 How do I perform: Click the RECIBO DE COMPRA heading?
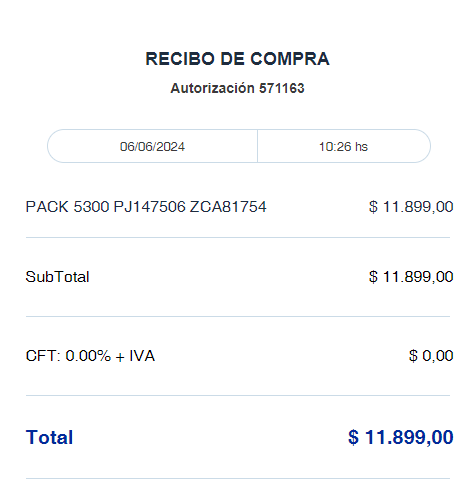[x=237, y=59]
